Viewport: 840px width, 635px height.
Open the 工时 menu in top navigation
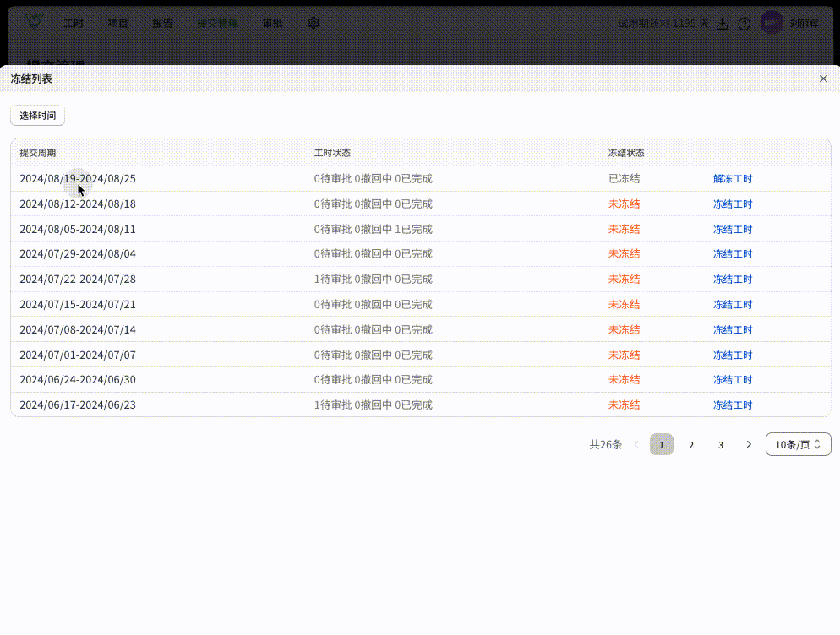pos(74,24)
